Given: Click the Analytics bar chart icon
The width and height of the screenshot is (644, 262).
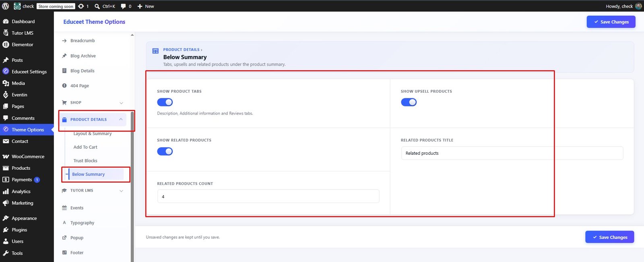Looking at the screenshot, I should (6, 191).
